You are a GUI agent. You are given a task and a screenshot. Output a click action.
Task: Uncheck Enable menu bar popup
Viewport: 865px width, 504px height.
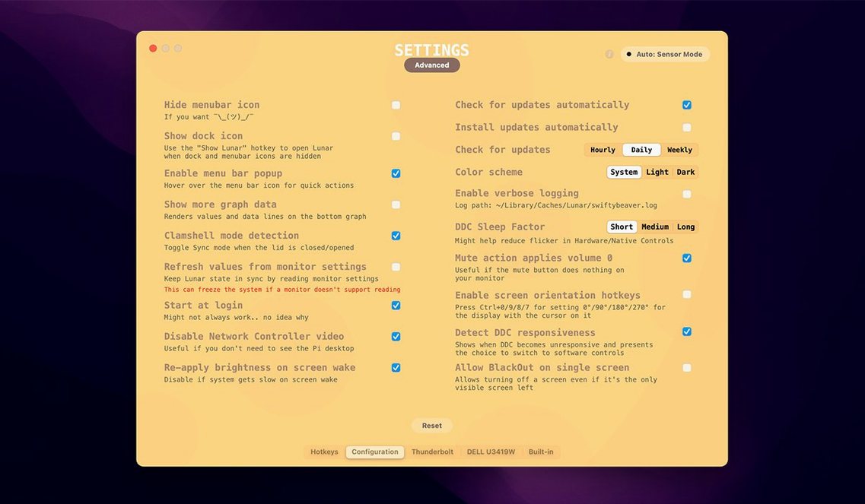coord(396,173)
